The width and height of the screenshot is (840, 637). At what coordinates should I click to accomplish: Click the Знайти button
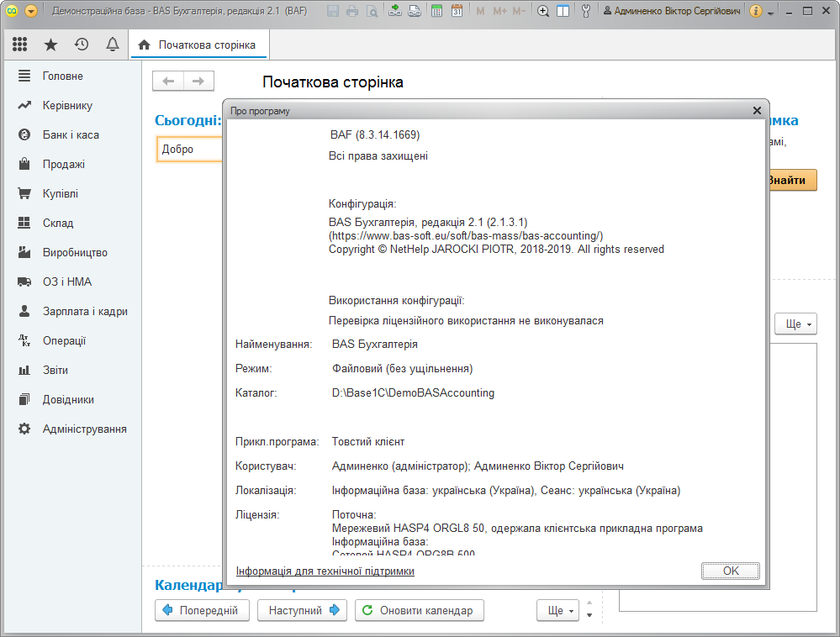click(x=793, y=181)
